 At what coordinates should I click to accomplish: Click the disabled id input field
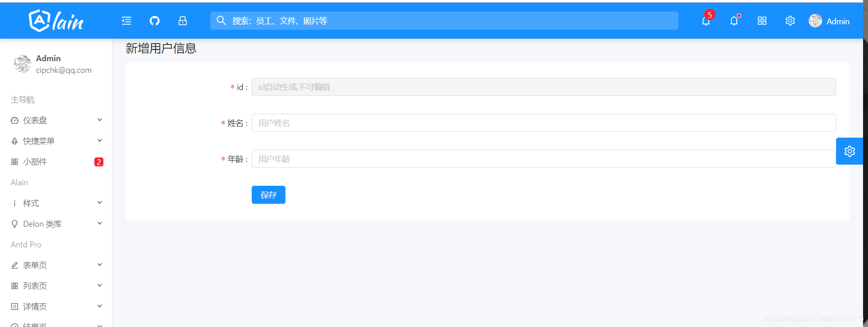click(543, 87)
